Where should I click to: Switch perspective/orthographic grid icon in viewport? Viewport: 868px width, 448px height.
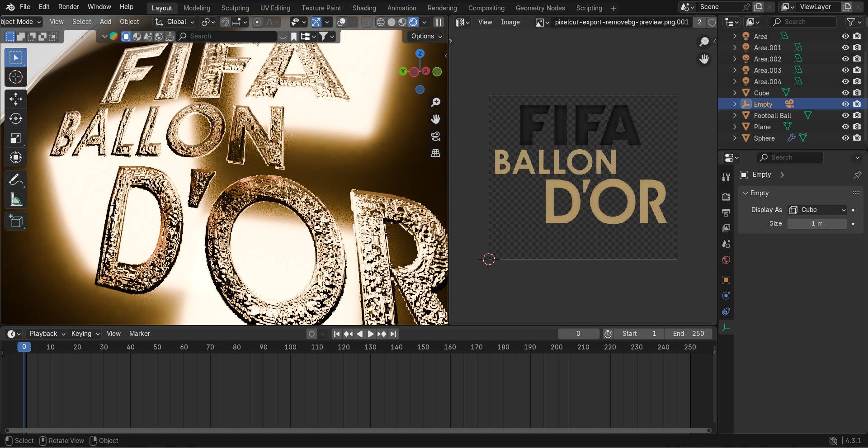click(x=435, y=153)
